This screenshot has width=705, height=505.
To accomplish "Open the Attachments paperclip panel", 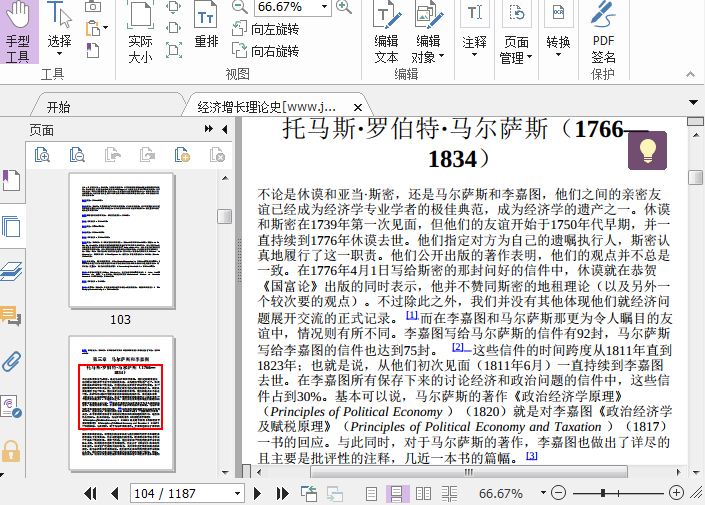I will [11, 361].
